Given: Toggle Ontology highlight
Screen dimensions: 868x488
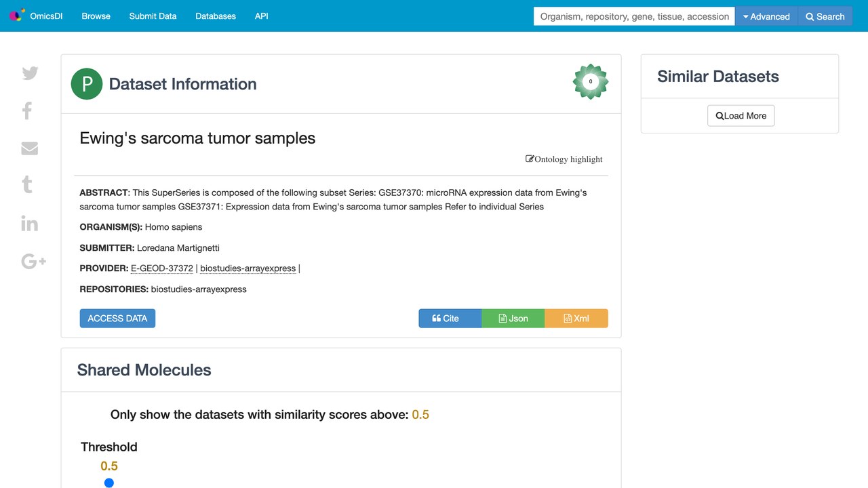Looking at the screenshot, I should click(x=564, y=159).
